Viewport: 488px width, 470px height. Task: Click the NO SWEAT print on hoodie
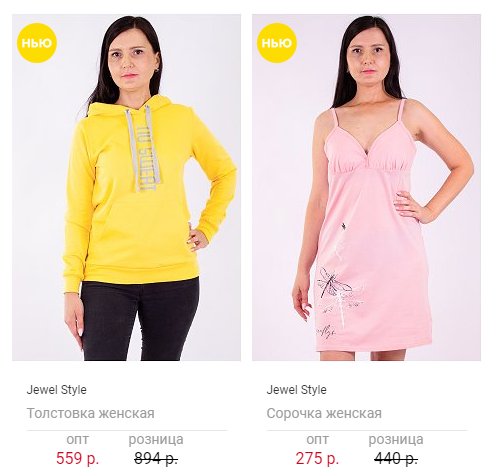tap(146, 158)
